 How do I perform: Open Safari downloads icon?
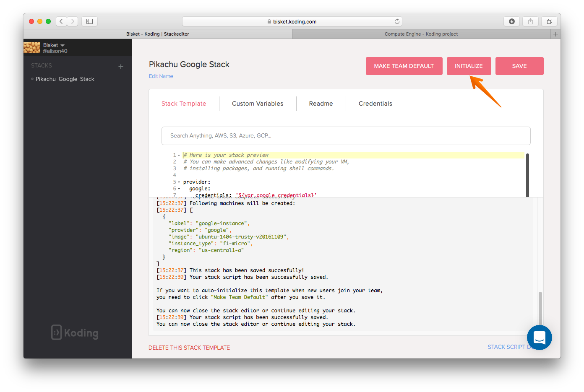(x=511, y=21)
